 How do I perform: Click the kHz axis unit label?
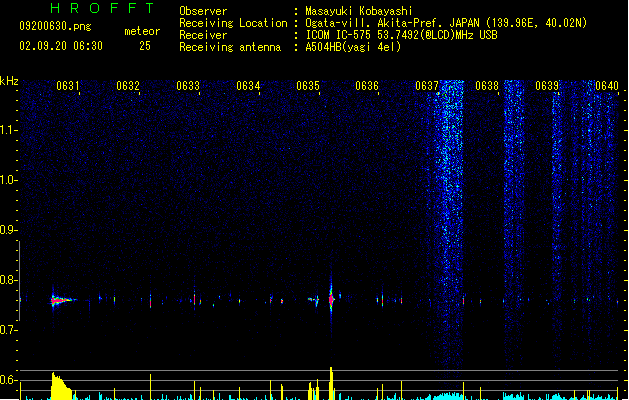tap(9, 81)
